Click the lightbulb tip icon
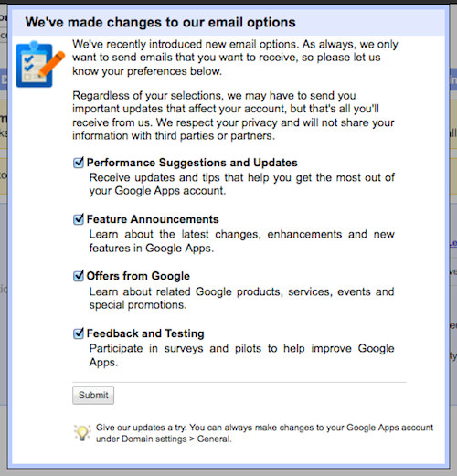This screenshot has height=476, width=457. (x=82, y=433)
